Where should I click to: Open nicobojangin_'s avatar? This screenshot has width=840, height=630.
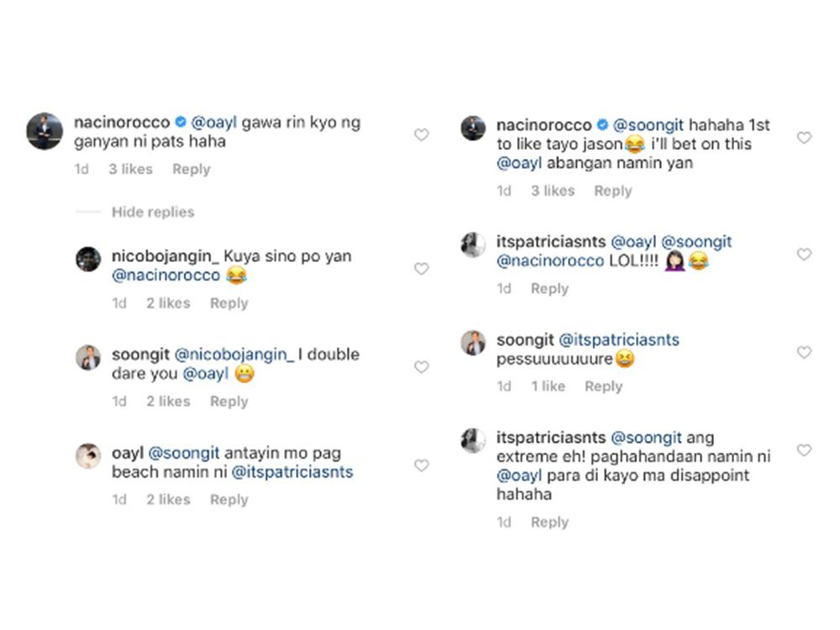[88, 260]
